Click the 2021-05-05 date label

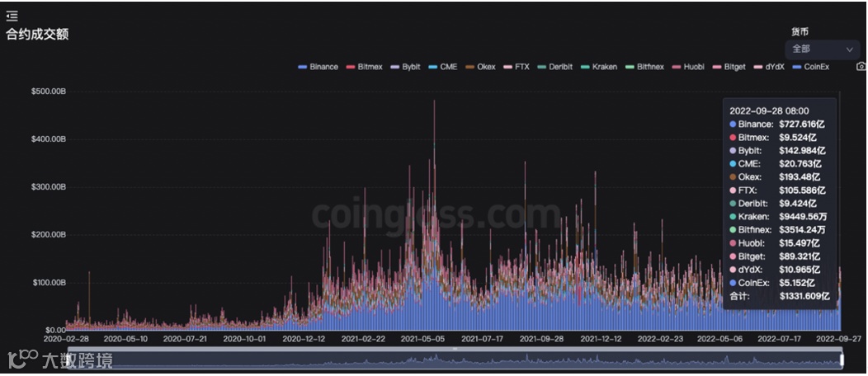pos(423,338)
